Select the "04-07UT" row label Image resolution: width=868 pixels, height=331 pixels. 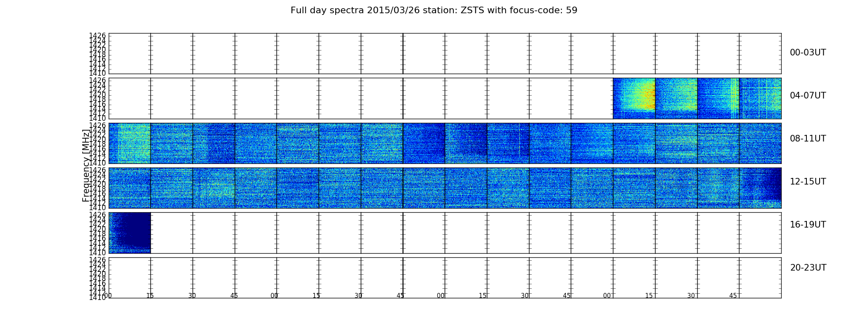(x=808, y=96)
